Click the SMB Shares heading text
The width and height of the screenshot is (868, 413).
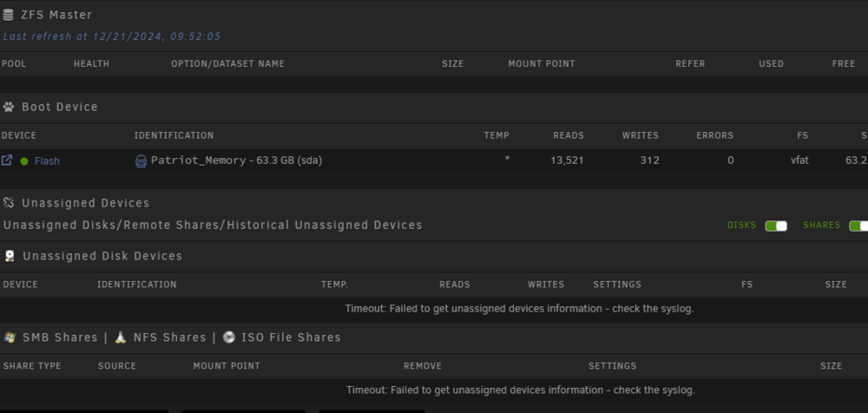tap(61, 338)
